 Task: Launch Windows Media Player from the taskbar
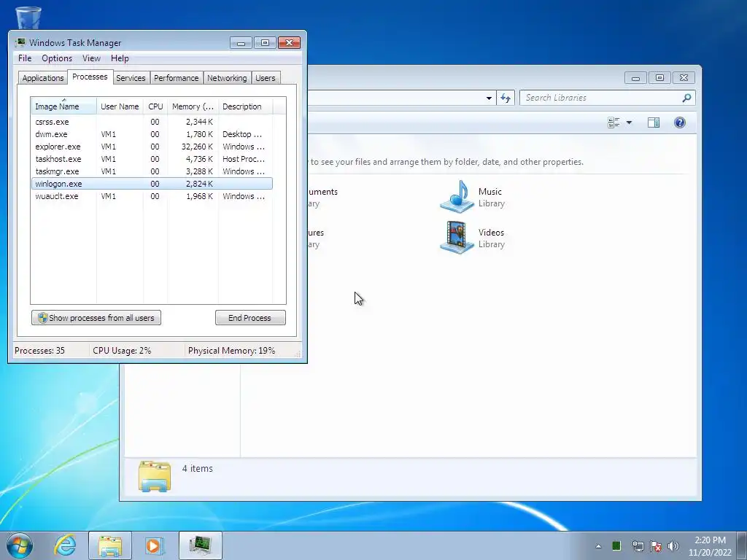(x=154, y=545)
